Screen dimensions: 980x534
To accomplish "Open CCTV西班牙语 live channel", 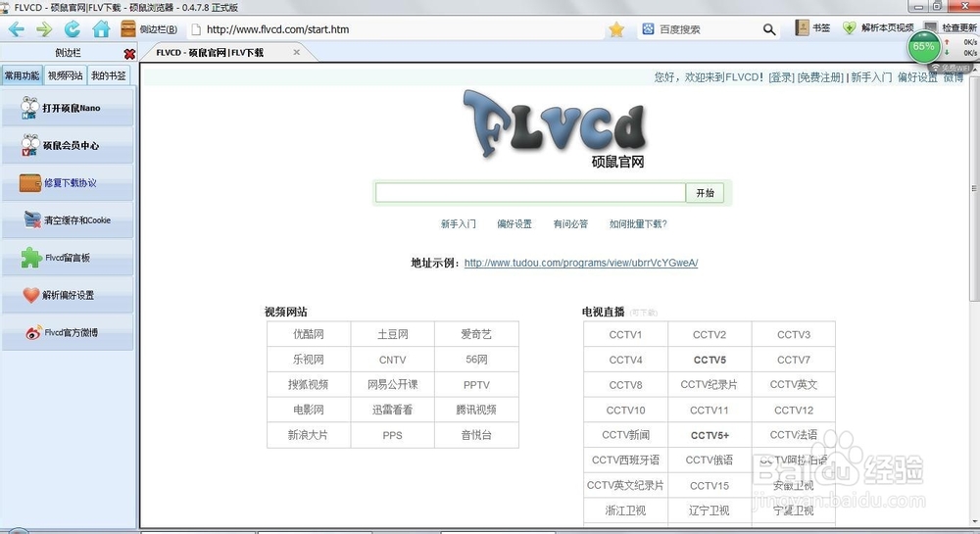I will [625, 461].
